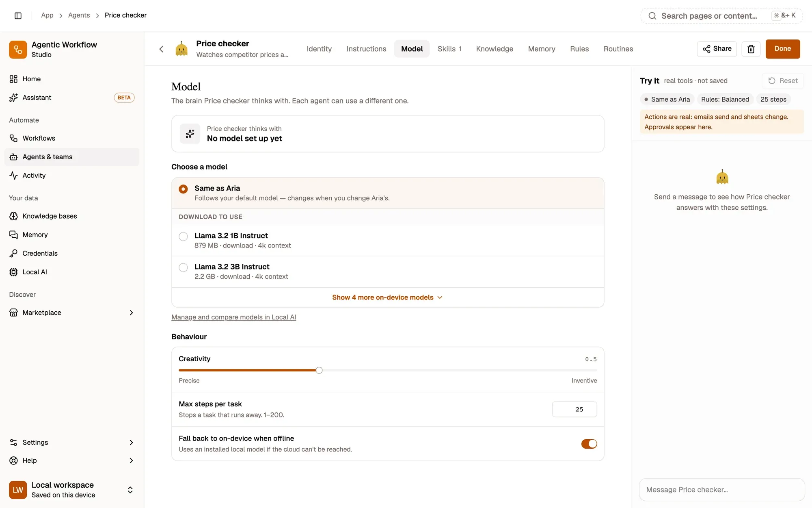Switch to the Instructions tab
The height and width of the screenshot is (508, 812).
366,49
